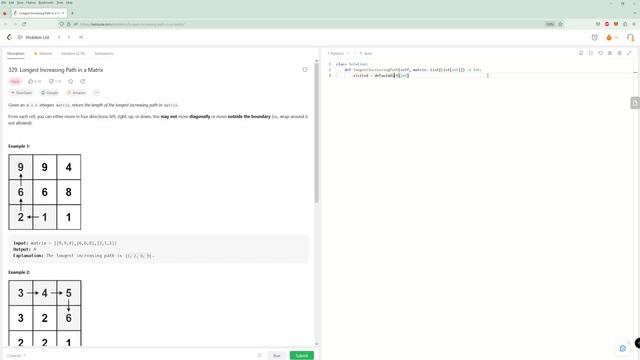Toggle the Auto complete setting
Screen dimensions: 640x360
coord(366,53)
